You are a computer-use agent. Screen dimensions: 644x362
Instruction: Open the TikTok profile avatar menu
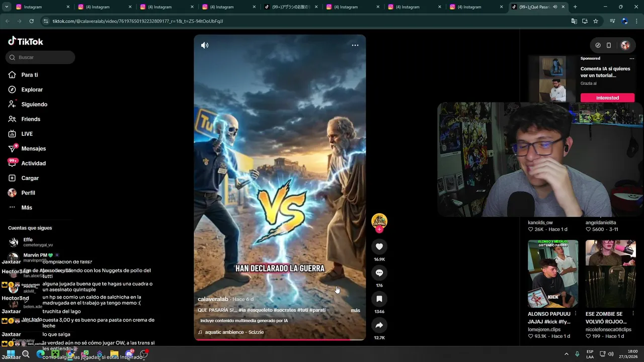point(625,45)
